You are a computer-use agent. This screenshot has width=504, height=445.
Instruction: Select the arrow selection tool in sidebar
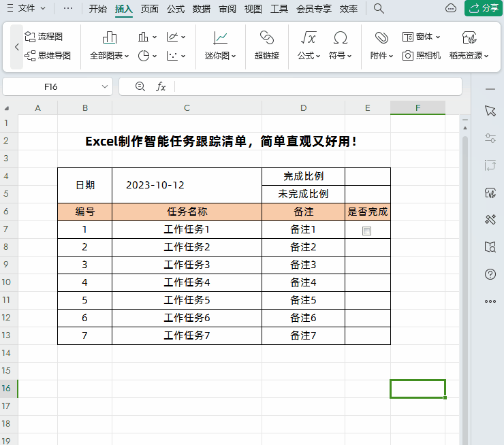[490, 111]
